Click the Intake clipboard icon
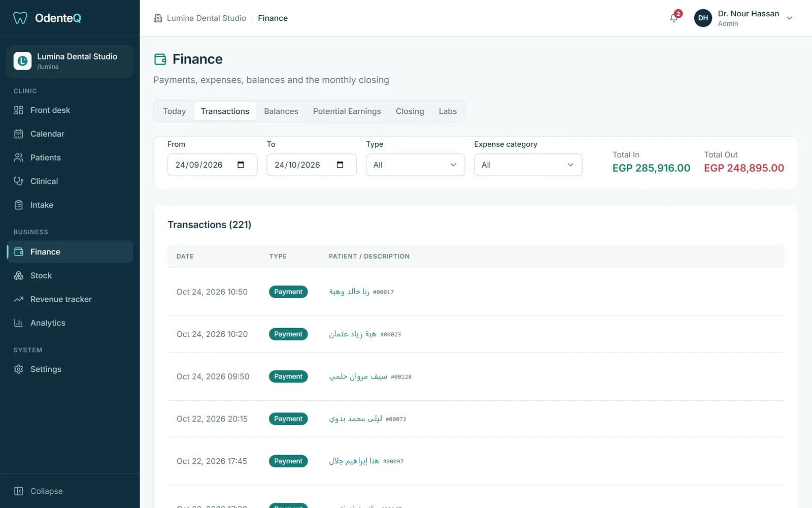Viewport: 812px width, 508px height. point(19,205)
